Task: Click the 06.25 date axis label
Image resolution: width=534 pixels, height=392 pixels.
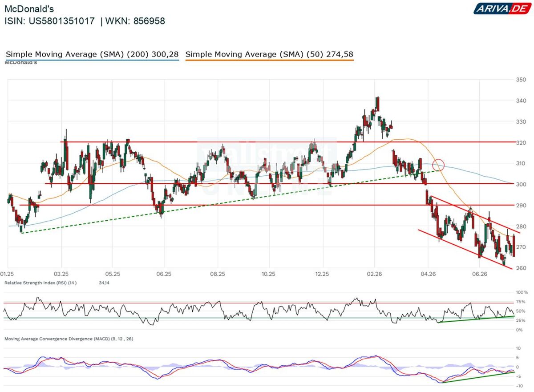Action: point(164,275)
